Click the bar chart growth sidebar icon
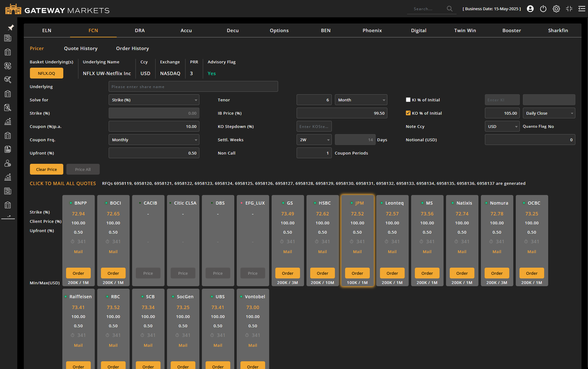588x369 pixels. click(x=8, y=121)
